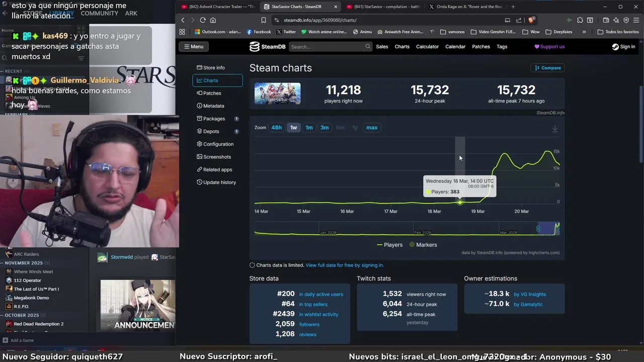Screen dimensions: 644x362
Task: Click the Add a Game plus icon in Steam
Action: [6, 340]
